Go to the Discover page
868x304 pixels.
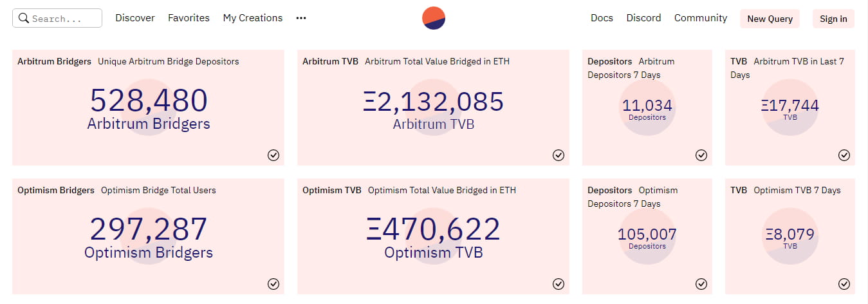135,18
